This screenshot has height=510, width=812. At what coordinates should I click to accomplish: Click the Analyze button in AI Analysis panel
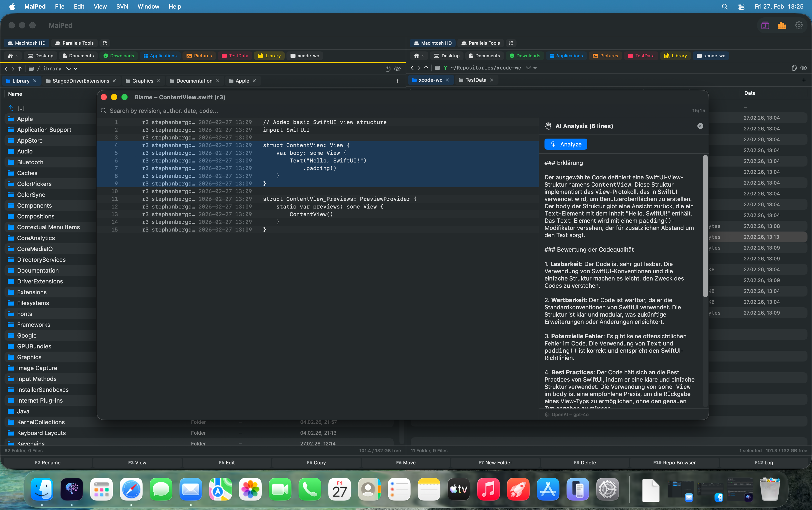click(x=565, y=144)
